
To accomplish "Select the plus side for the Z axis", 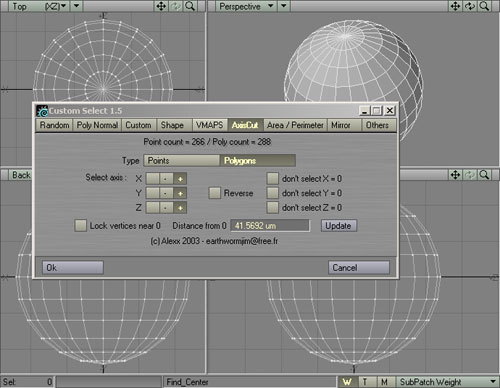I will point(180,208).
